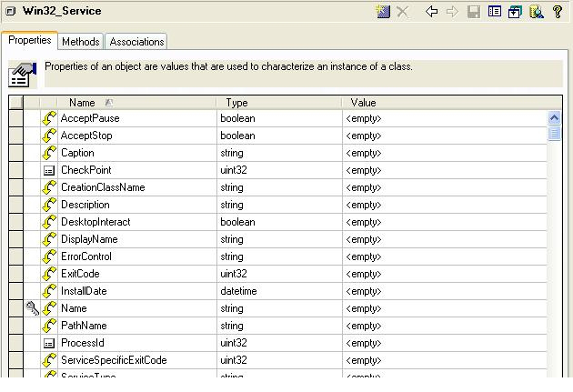Click the inherited arrow icon beside InstallDate
Screen dimensions: 573x392
point(49,291)
